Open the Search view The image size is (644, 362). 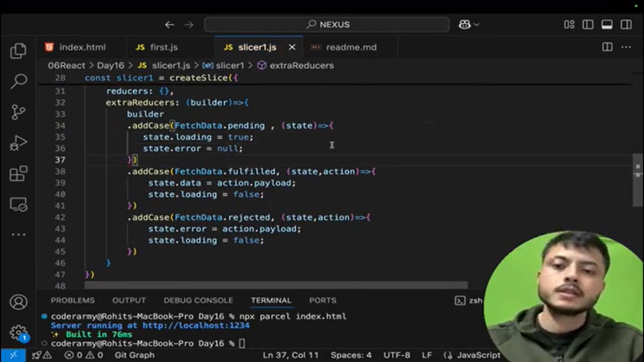tap(18, 82)
